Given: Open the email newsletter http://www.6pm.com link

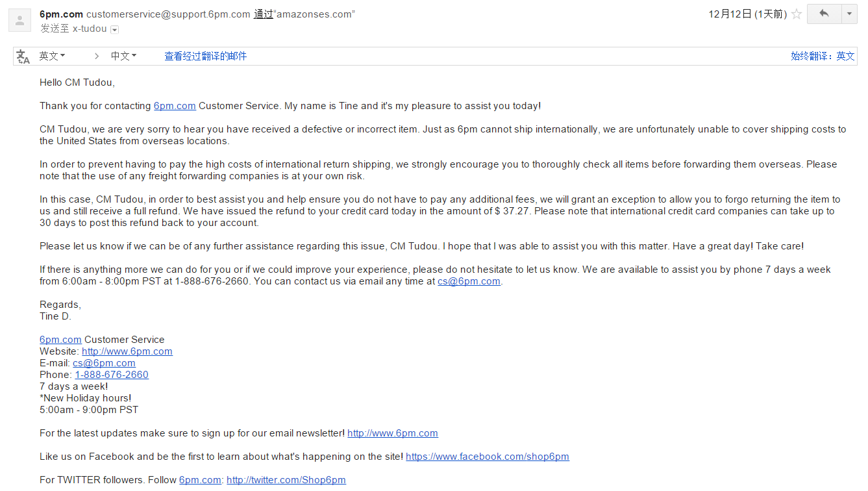Looking at the screenshot, I should (x=393, y=433).
